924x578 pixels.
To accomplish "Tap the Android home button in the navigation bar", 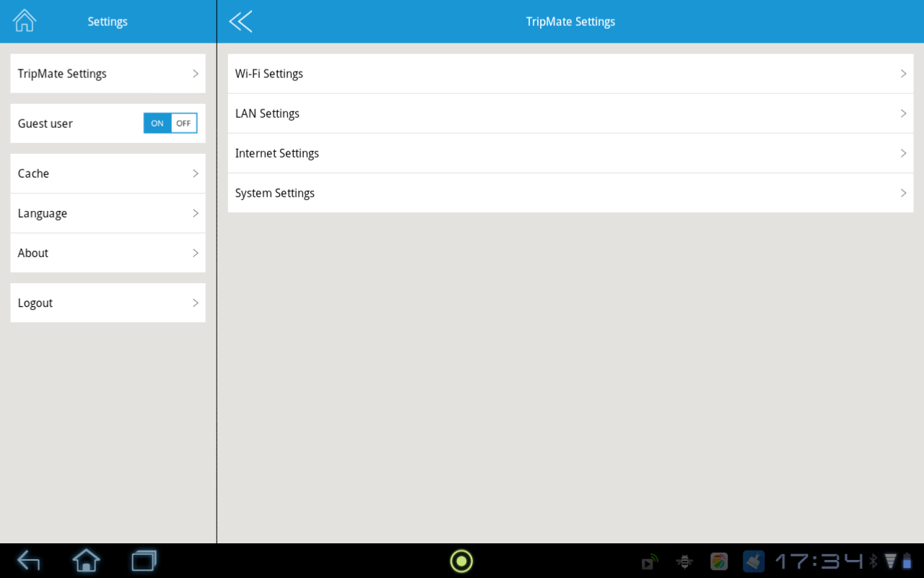I will click(x=86, y=561).
